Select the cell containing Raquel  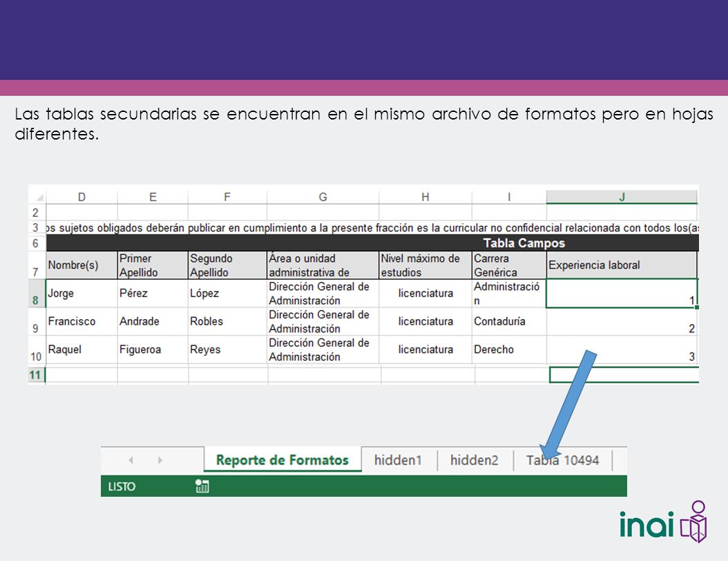(x=82, y=350)
